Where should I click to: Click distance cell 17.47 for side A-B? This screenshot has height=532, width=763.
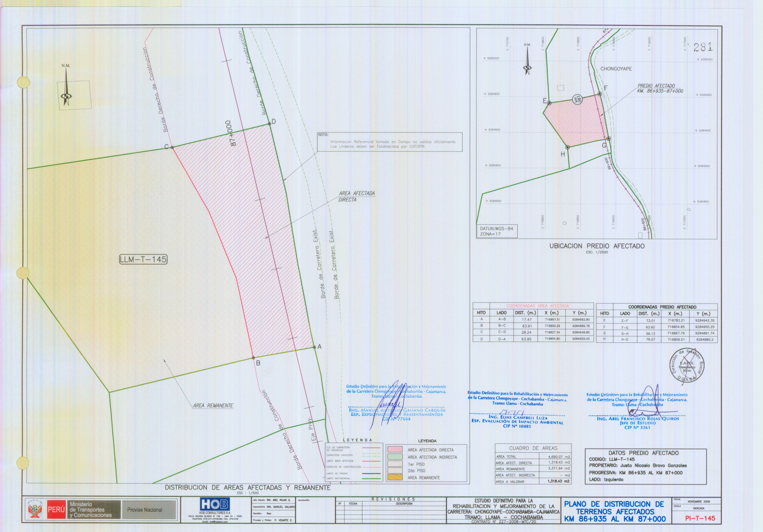tap(526, 320)
